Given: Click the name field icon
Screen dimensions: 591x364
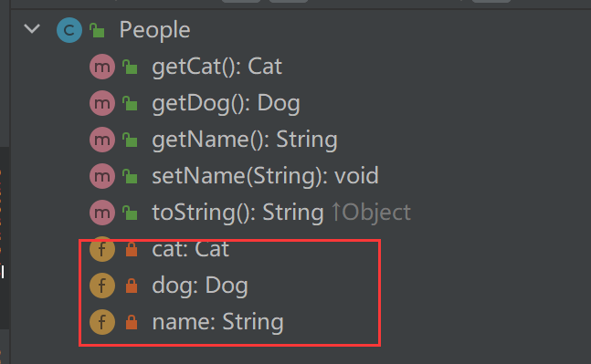Looking at the screenshot, I should (102, 322).
